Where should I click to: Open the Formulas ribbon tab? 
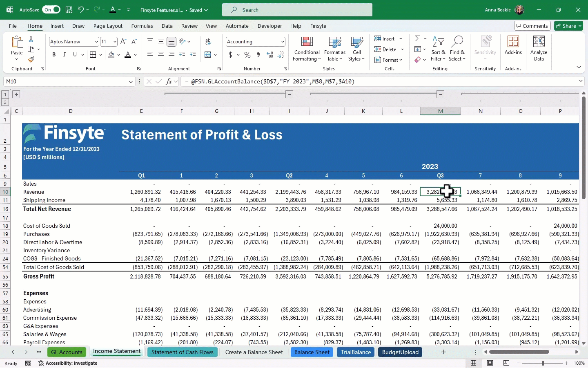(x=142, y=26)
